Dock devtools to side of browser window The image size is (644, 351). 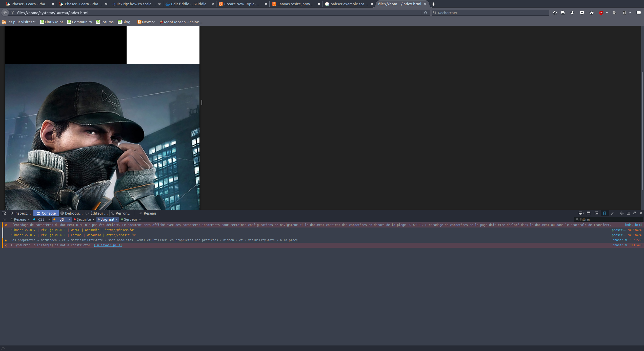coord(628,213)
